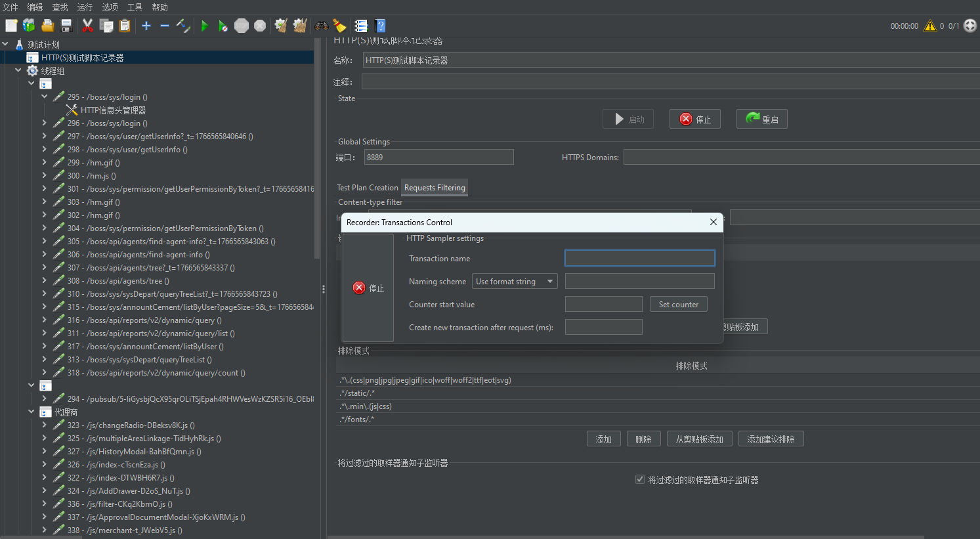Click 停止 button in State section
980x539 pixels.
click(695, 119)
